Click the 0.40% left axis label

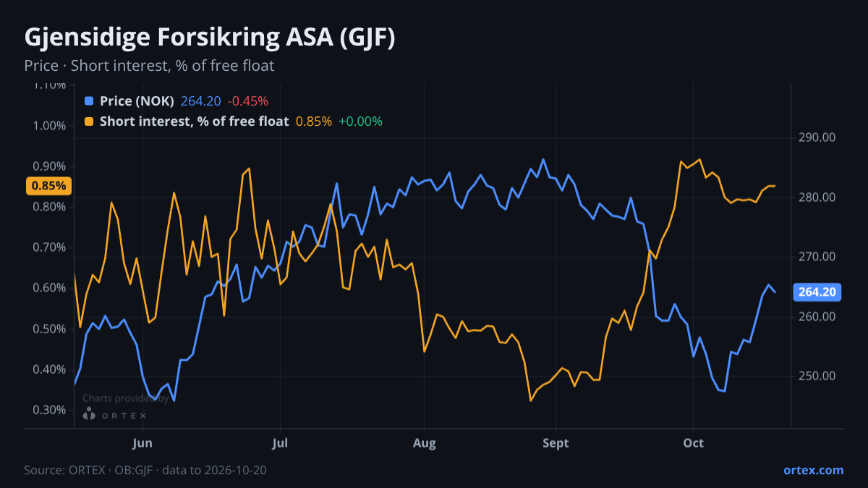(x=50, y=369)
